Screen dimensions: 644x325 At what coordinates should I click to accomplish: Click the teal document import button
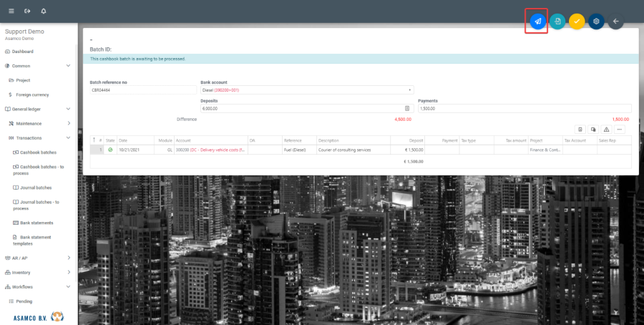(557, 21)
